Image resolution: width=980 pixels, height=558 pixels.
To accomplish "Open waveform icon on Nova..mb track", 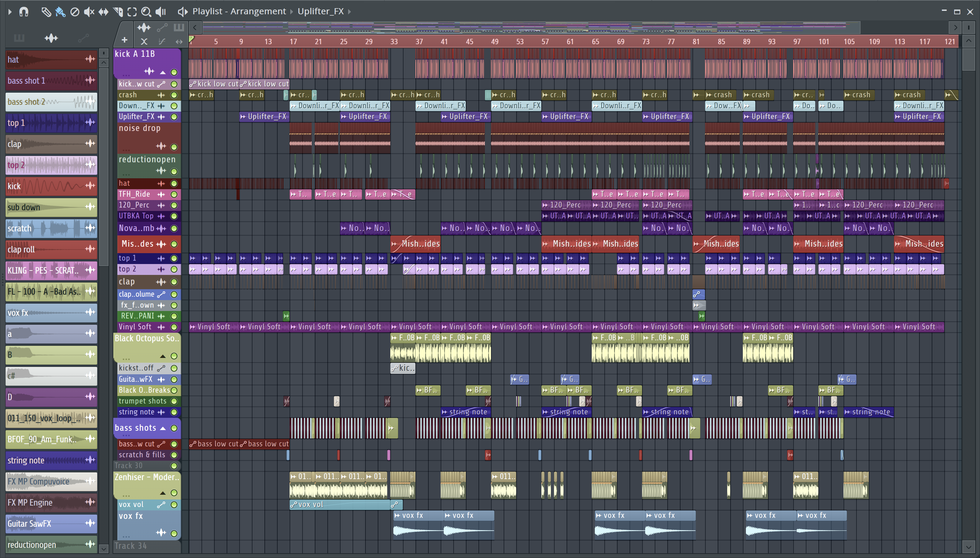I will (161, 229).
